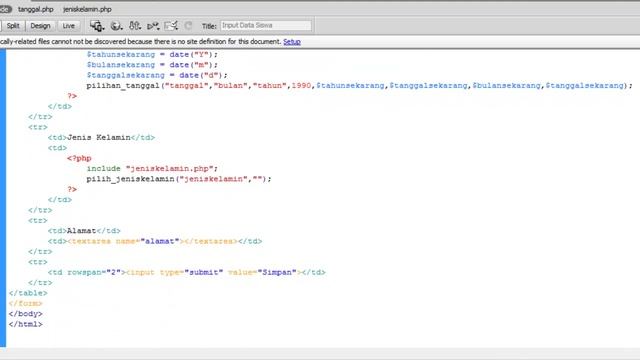640x360 pixels.
Task: Click the $tahunsekarang = date("Y") line
Action: pos(152,54)
